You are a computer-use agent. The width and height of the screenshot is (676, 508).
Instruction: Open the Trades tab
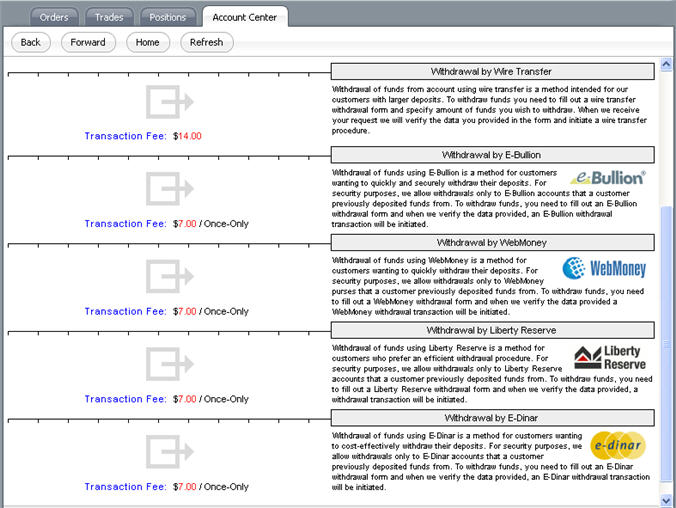click(109, 17)
